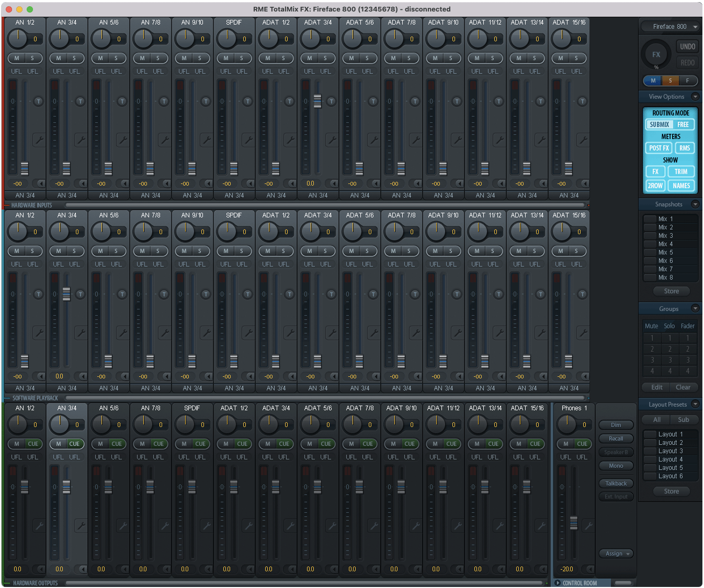704x588 pixels.
Task: Click the T trim button on software playback ADAT 1/2
Action: (x=289, y=294)
